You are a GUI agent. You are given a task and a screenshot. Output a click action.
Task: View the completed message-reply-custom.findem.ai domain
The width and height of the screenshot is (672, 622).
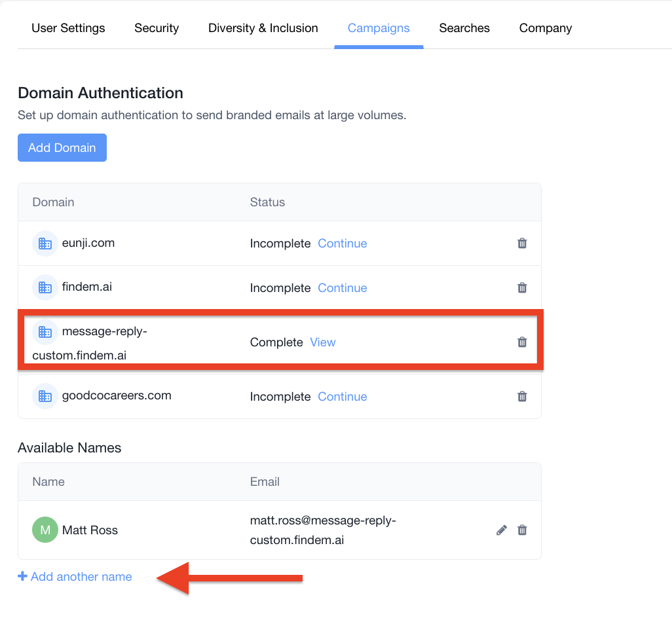pos(323,342)
